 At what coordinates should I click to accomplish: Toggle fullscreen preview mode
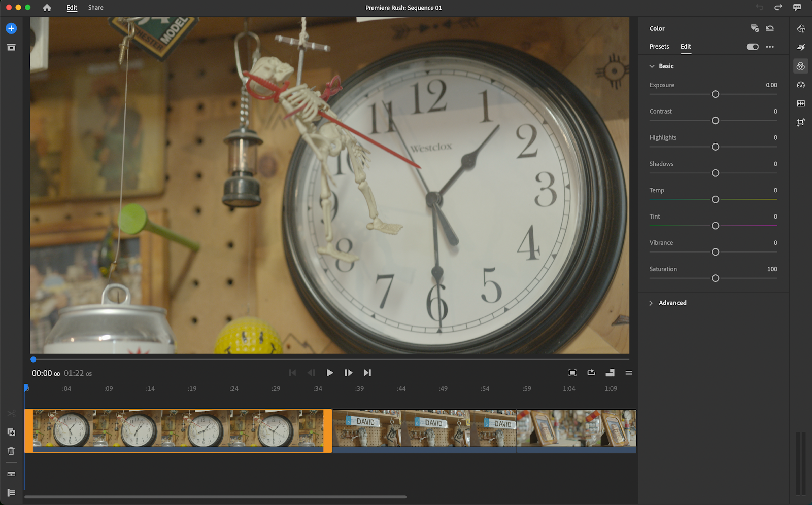pyautogui.click(x=572, y=373)
